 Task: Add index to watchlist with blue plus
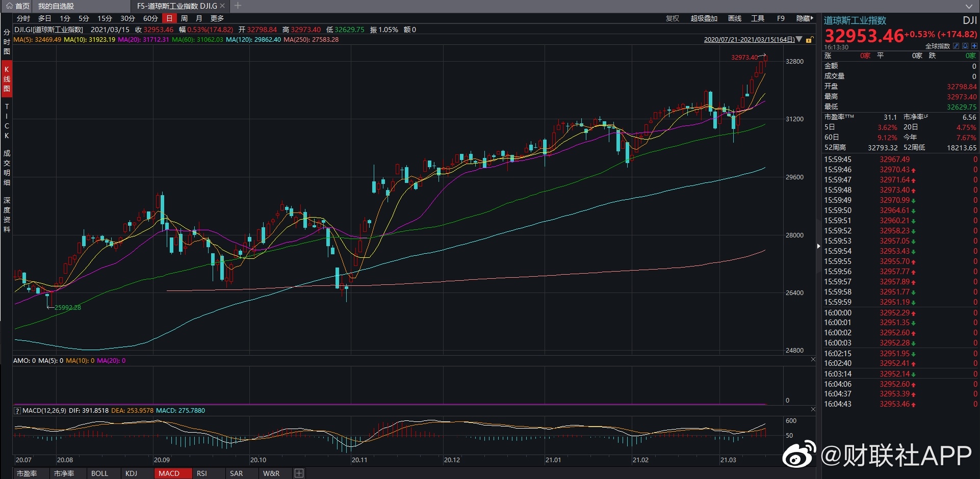pos(974,46)
